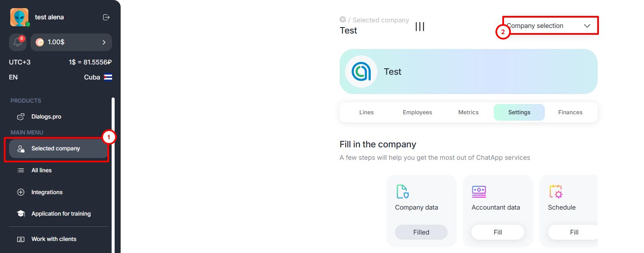The image size is (644, 253).
Task: Click the Test company logo
Action: (x=361, y=72)
